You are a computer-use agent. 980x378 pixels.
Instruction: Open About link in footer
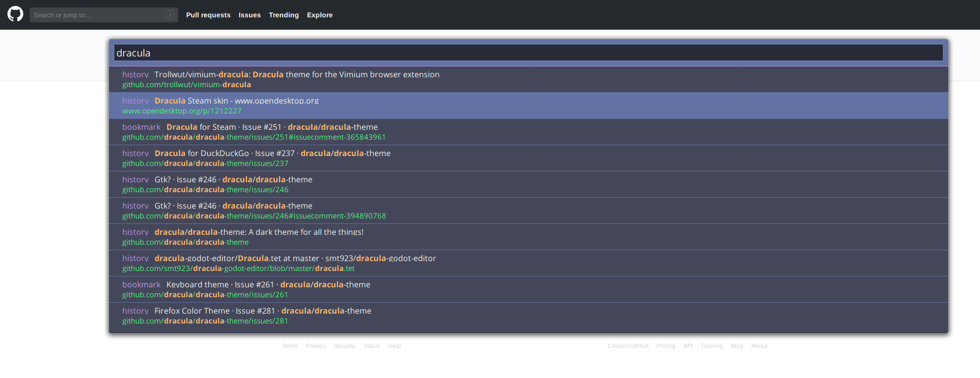759,346
